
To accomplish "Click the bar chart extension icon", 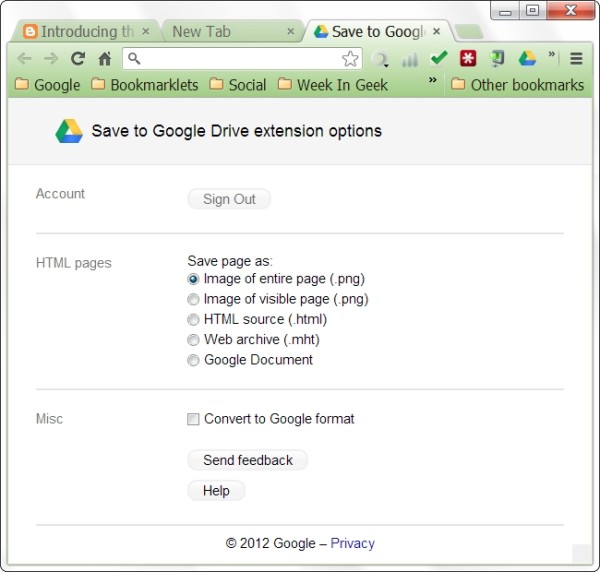I will click(x=409, y=59).
